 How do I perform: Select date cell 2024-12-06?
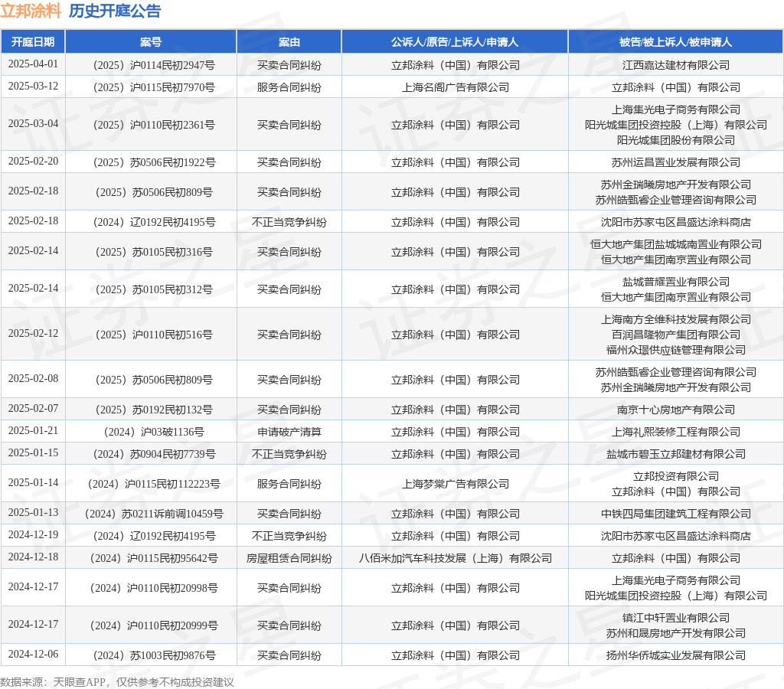33,654
